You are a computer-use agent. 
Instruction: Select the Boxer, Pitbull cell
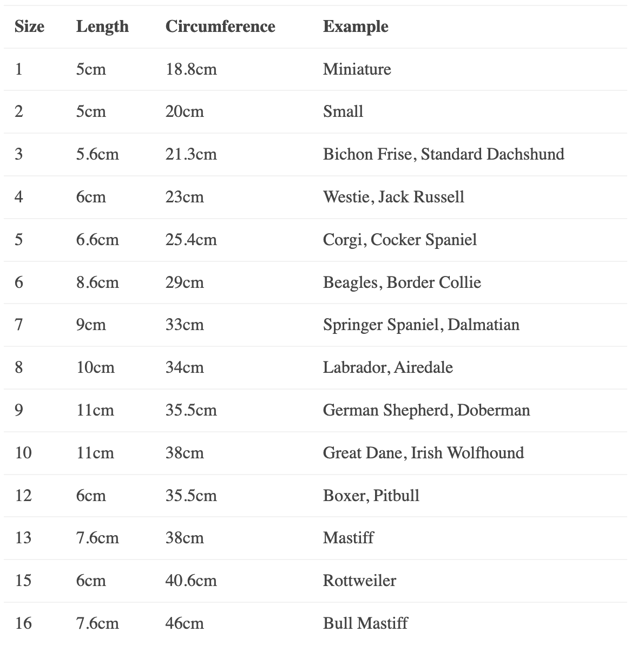point(371,495)
